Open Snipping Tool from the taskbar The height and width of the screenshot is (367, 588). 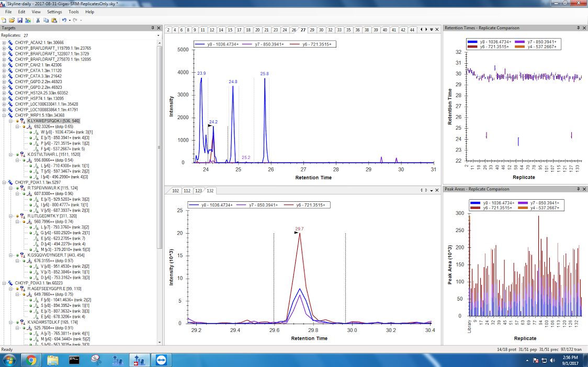pyautogui.click(x=95, y=360)
